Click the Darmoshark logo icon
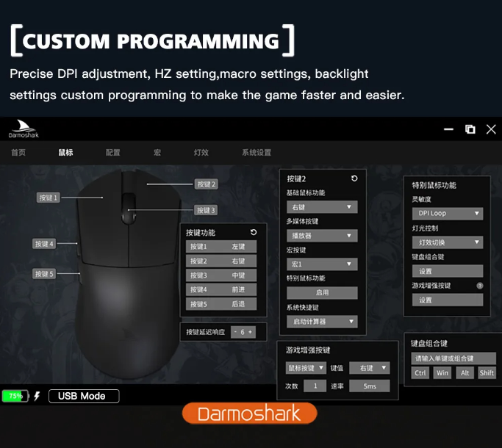The width and height of the screenshot is (502, 448). click(x=24, y=129)
